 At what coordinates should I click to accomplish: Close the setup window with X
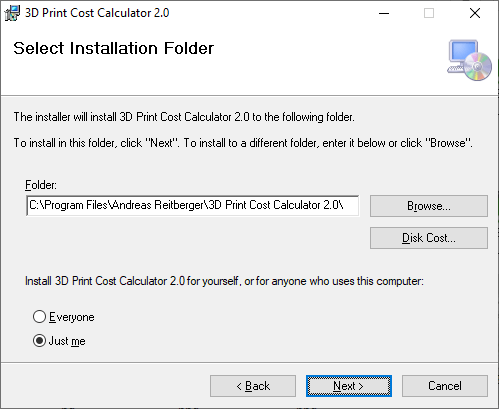475,13
